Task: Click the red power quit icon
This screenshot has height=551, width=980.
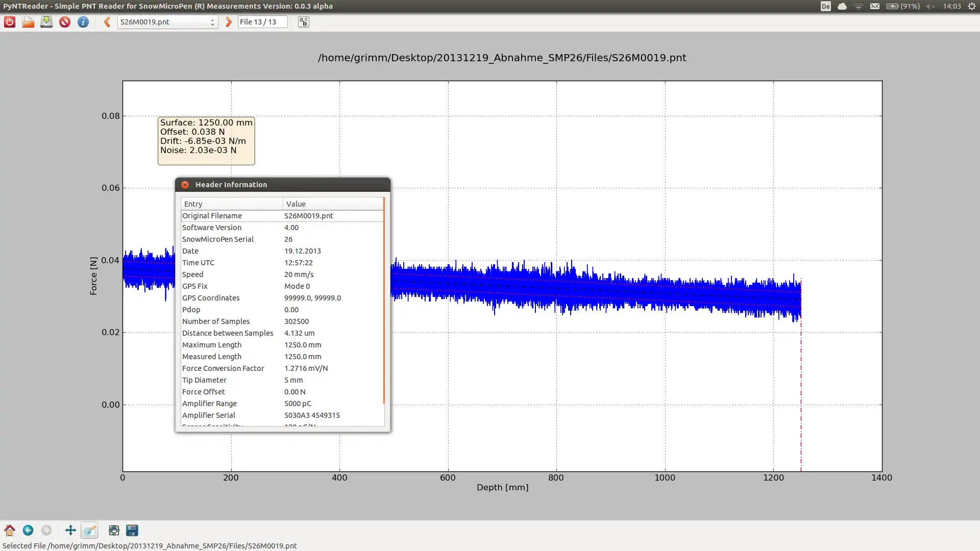Action: click(x=10, y=22)
